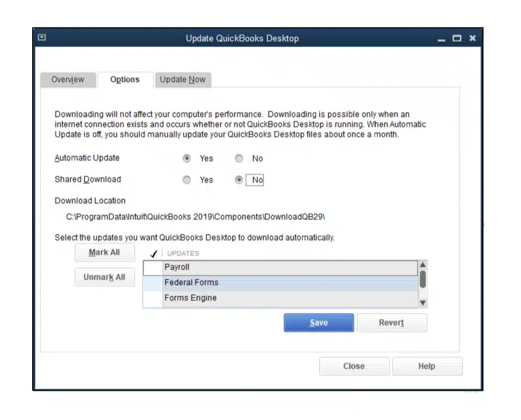Click the updates list scrollbar thumb
The width and height of the screenshot is (521, 420).
tap(423, 279)
